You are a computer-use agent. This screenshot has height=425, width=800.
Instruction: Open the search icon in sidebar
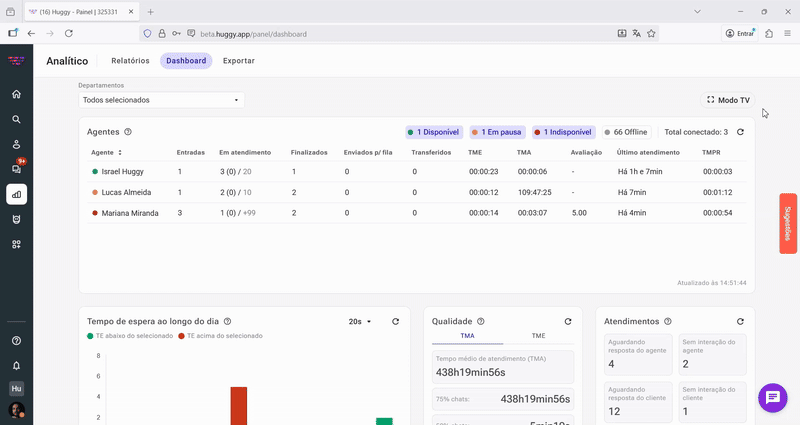(16, 119)
